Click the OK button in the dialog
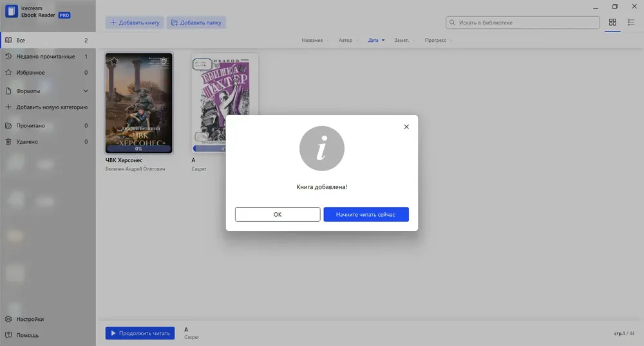The height and width of the screenshot is (346, 644). point(277,214)
